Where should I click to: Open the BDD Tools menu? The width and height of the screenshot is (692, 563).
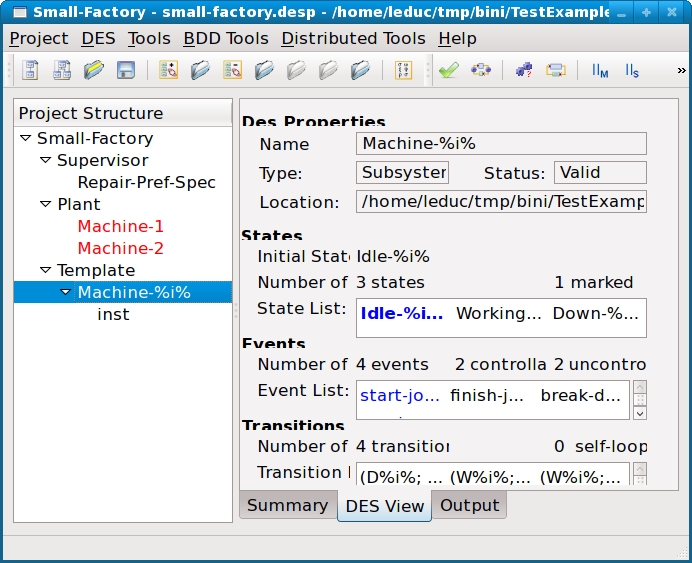[x=225, y=38]
